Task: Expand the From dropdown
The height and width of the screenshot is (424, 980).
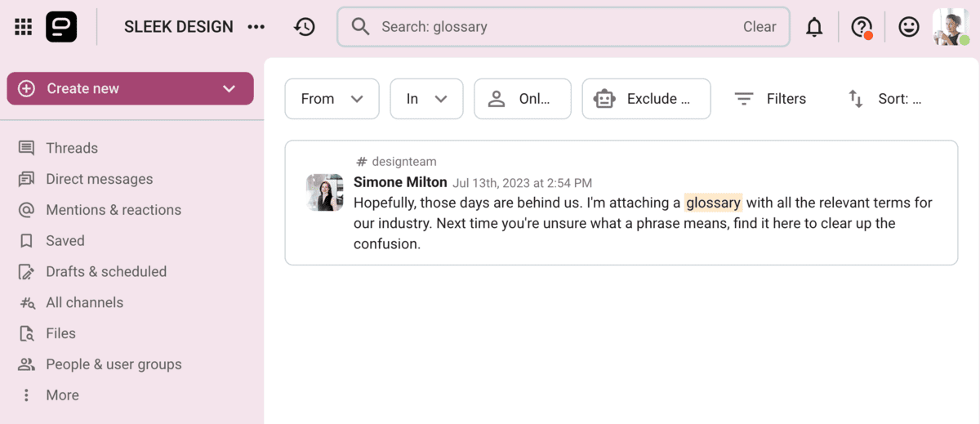Action: pyautogui.click(x=332, y=99)
